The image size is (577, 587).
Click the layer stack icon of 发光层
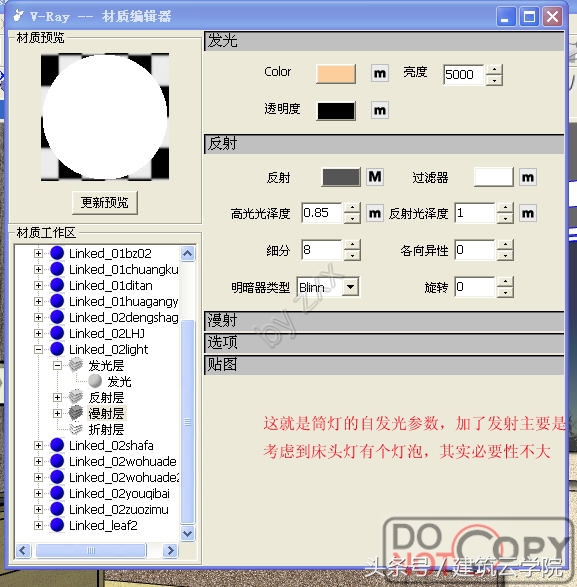tap(76, 365)
